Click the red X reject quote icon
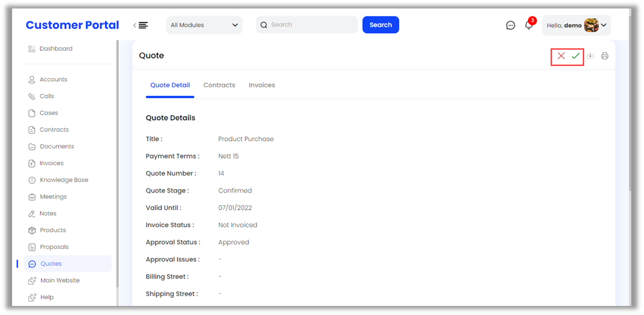Image resolution: width=644 pixels, height=315 pixels. click(x=561, y=56)
